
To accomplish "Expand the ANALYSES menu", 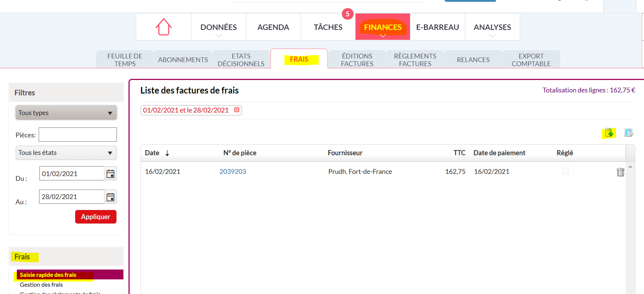I will pyautogui.click(x=492, y=27).
